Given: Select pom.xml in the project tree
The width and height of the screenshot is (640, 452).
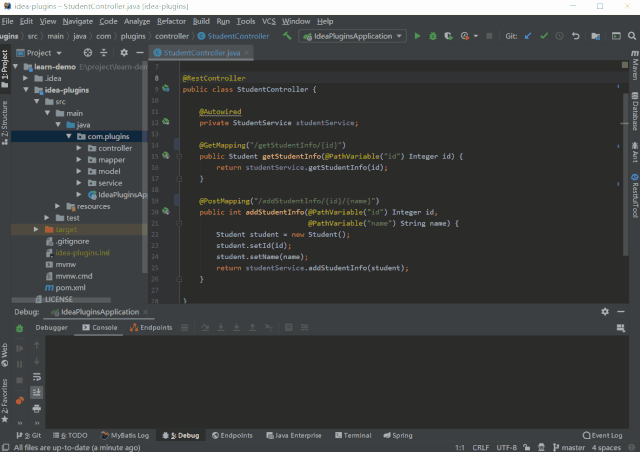Looking at the screenshot, I should pyautogui.click(x=69, y=287).
